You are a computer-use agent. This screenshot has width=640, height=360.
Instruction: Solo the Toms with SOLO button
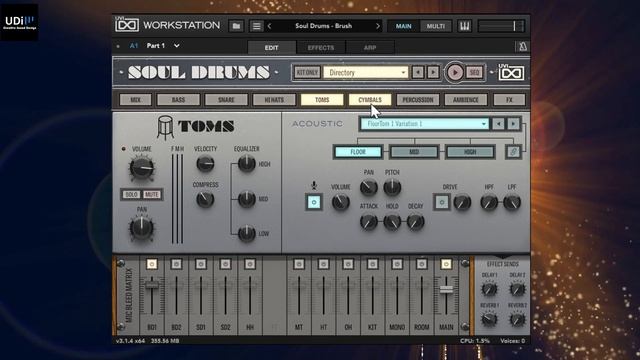tap(131, 195)
